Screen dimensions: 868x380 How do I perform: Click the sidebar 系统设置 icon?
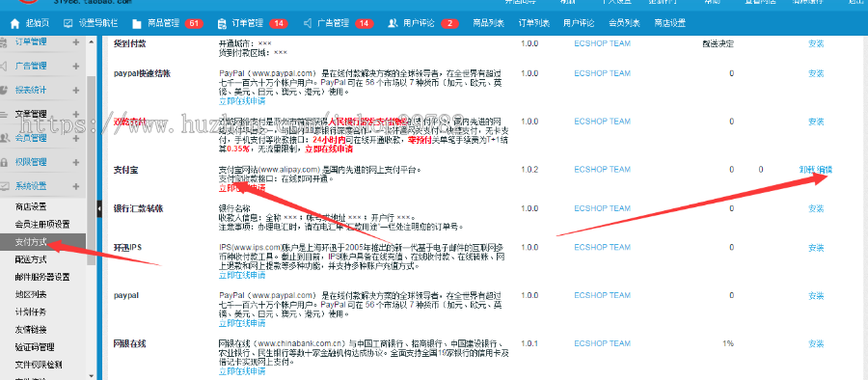(x=5, y=186)
